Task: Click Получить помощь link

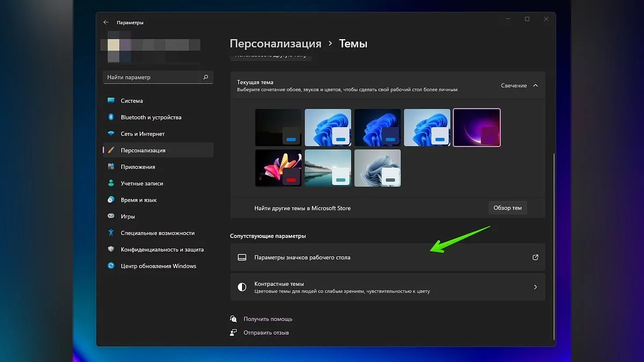Action: click(267, 319)
